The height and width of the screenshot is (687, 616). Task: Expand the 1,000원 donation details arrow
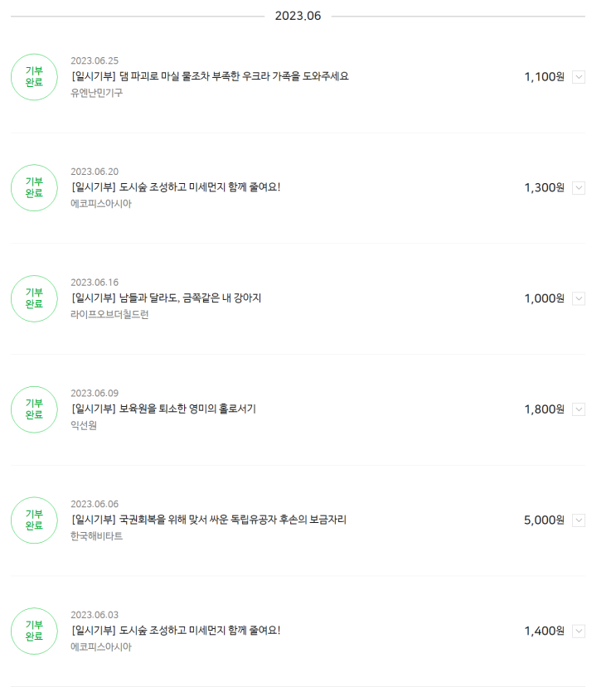tap(579, 298)
